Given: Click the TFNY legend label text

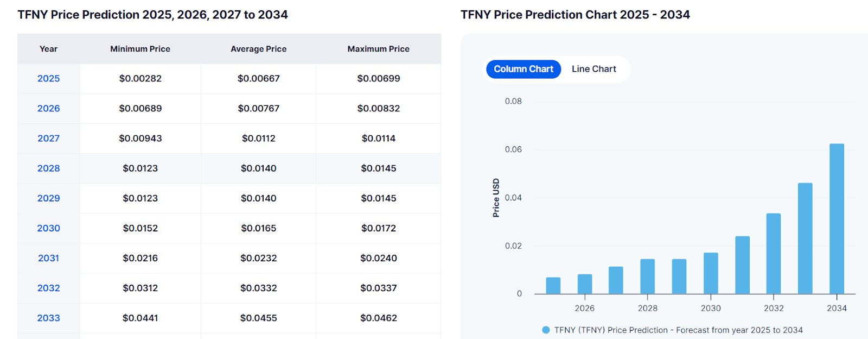Looking at the screenshot, I should (x=678, y=330).
